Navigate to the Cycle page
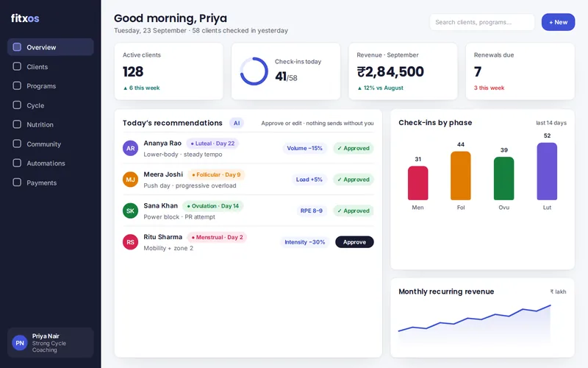This screenshot has height=368, width=588. point(50,105)
